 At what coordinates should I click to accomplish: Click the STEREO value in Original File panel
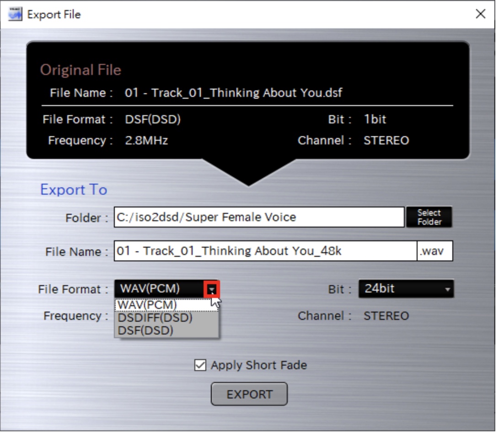pyautogui.click(x=386, y=141)
